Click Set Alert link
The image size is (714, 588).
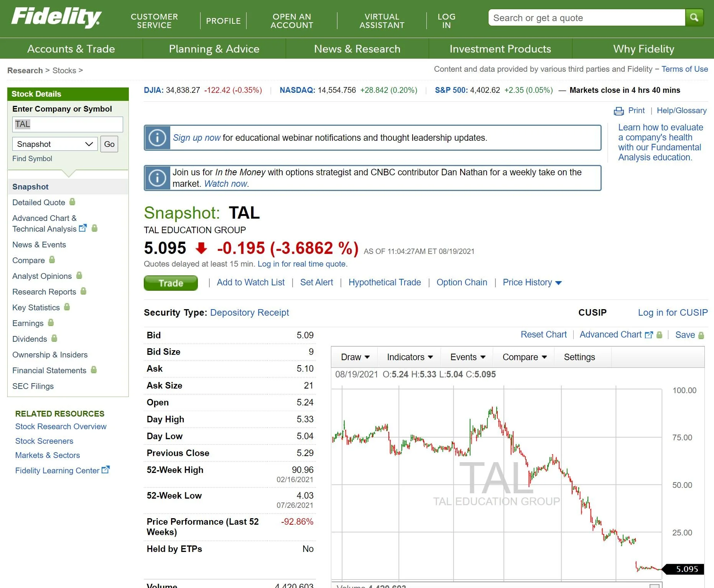[x=317, y=282]
